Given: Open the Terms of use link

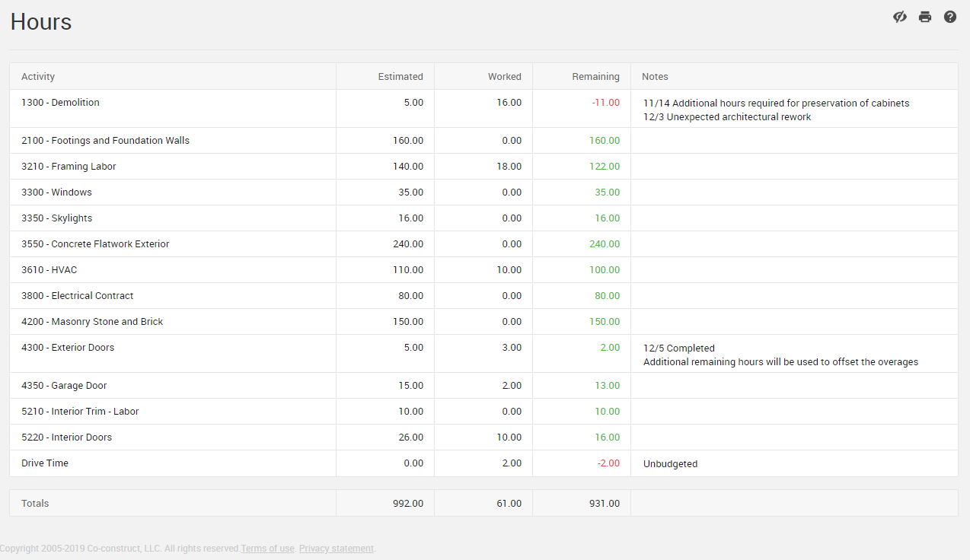Looking at the screenshot, I should tap(267, 549).
